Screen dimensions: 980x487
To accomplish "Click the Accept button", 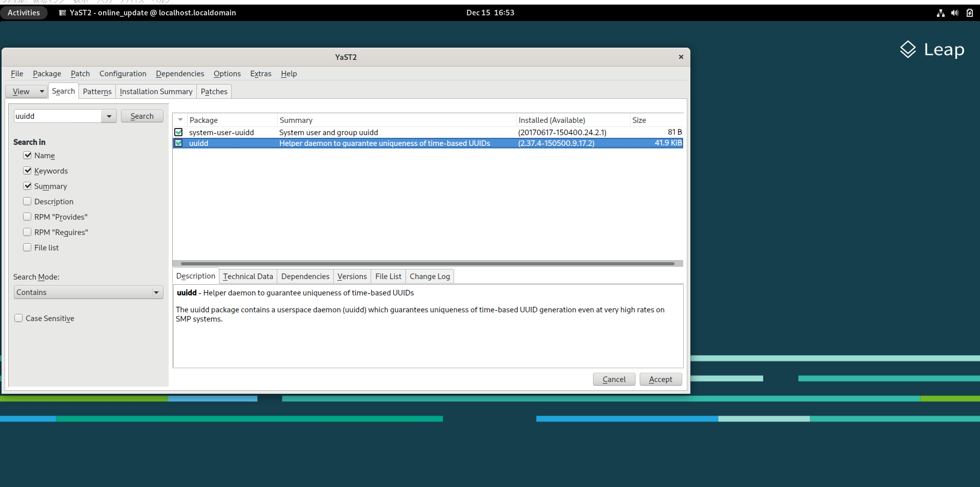I will pos(661,379).
